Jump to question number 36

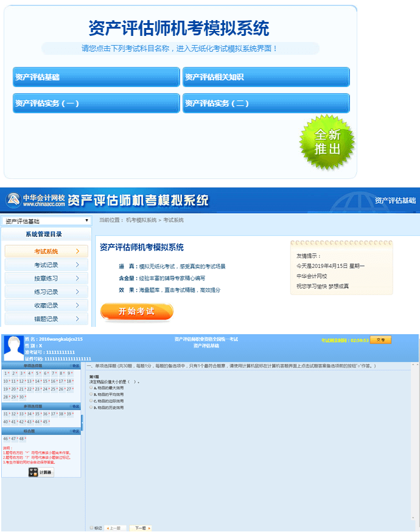[x=46, y=413]
